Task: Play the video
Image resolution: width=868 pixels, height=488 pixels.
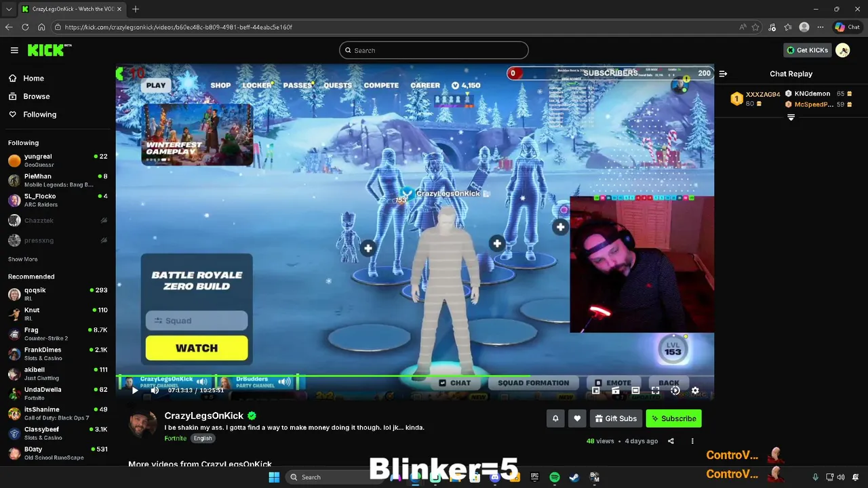Action: tap(134, 390)
